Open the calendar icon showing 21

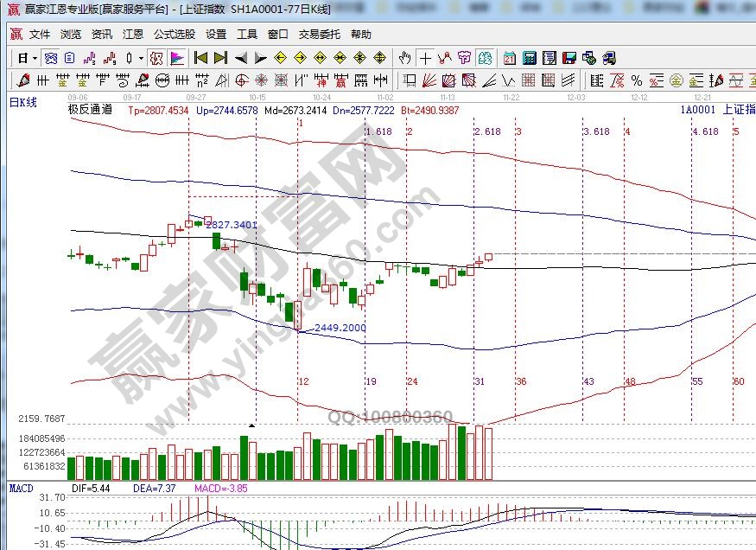(509, 58)
